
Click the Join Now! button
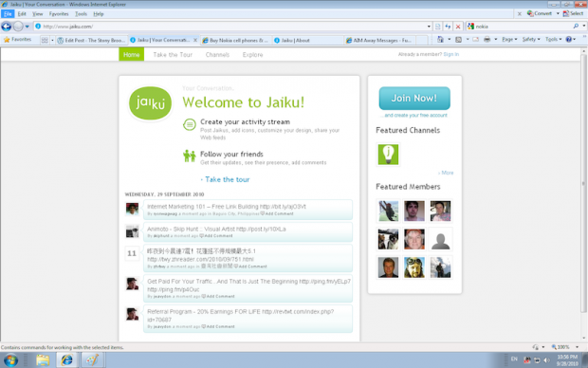click(x=414, y=99)
